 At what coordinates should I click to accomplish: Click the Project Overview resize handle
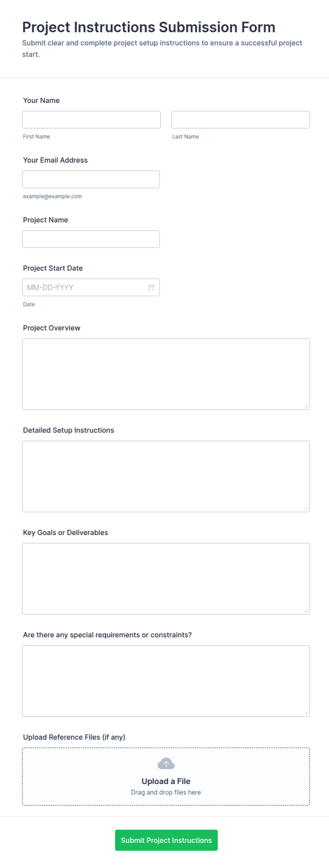(x=306, y=406)
